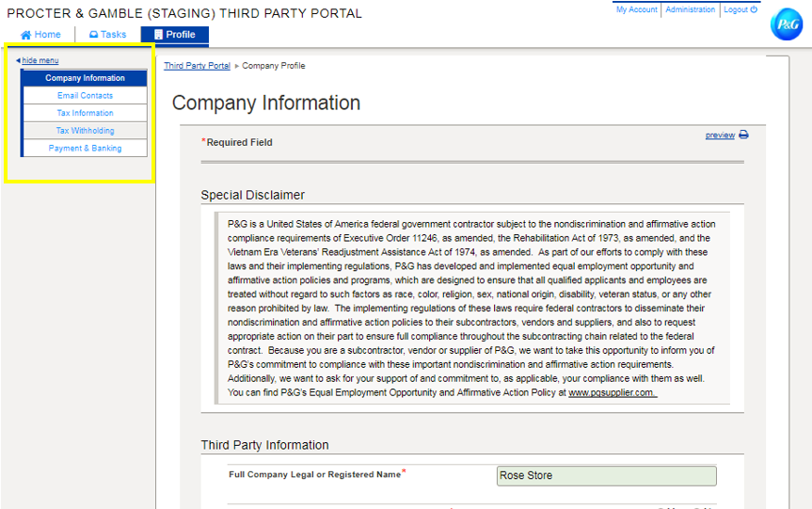Select Tax Withholding in the side menu
This screenshot has height=509, width=812.
click(x=85, y=131)
